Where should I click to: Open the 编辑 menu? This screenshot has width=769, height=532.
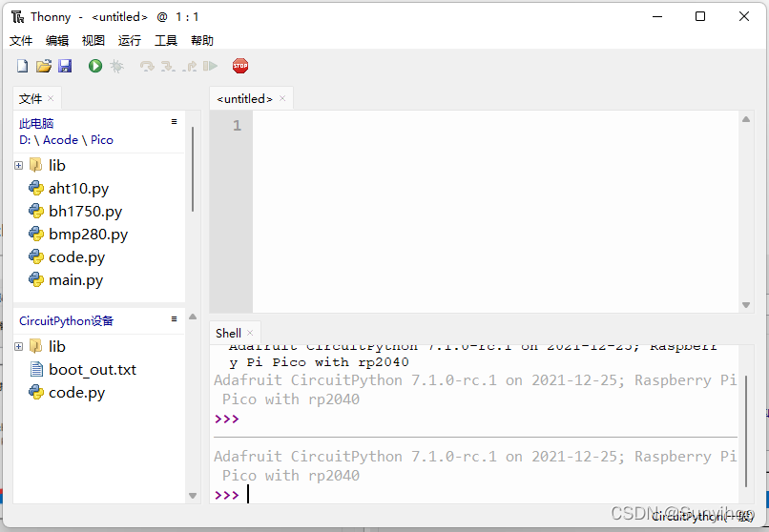click(57, 41)
